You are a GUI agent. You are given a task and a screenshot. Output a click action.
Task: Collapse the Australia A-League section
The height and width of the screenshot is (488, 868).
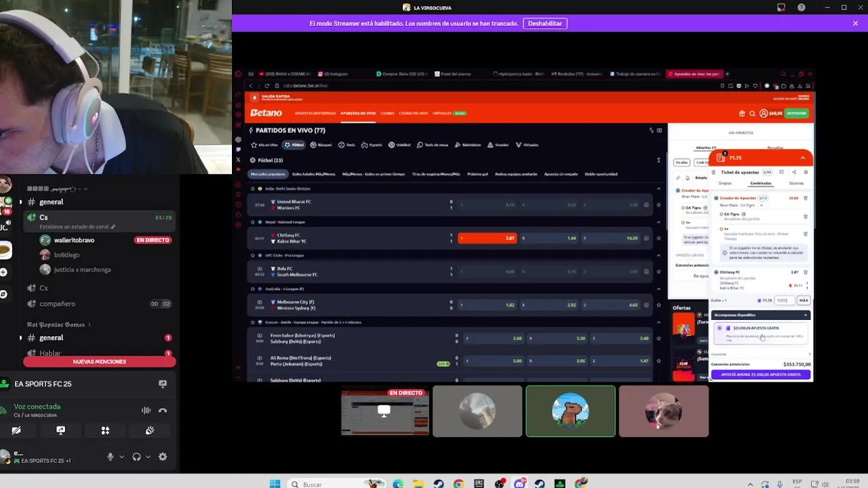coord(658,289)
